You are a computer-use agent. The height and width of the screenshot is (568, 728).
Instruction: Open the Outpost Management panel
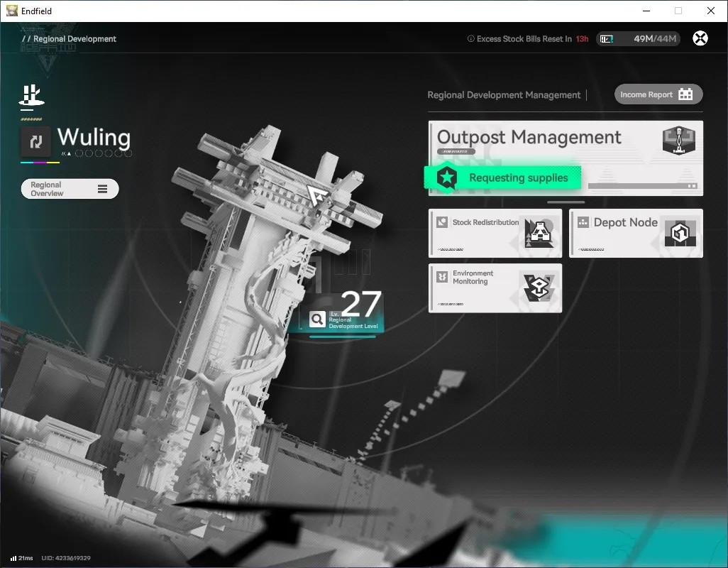coord(565,158)
